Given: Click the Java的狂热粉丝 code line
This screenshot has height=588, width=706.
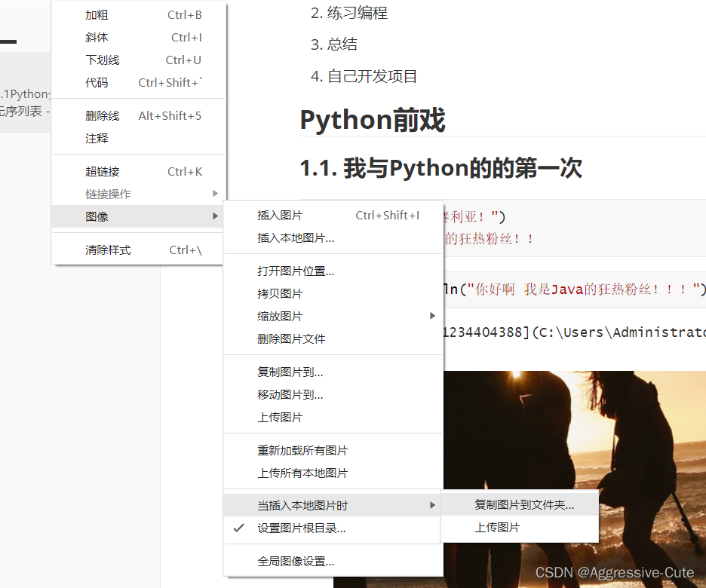Looking at the screenshot, I should click(574, 289).
